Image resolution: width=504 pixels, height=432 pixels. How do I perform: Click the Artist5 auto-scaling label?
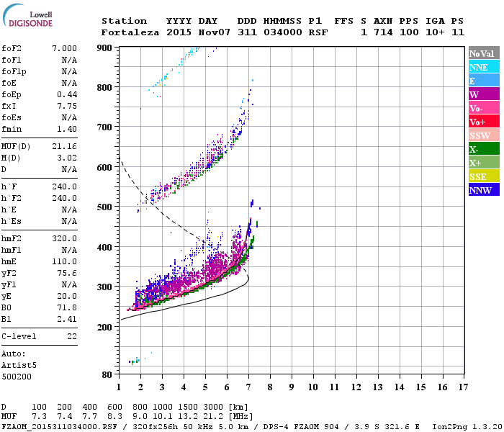[x=19, y=366]
